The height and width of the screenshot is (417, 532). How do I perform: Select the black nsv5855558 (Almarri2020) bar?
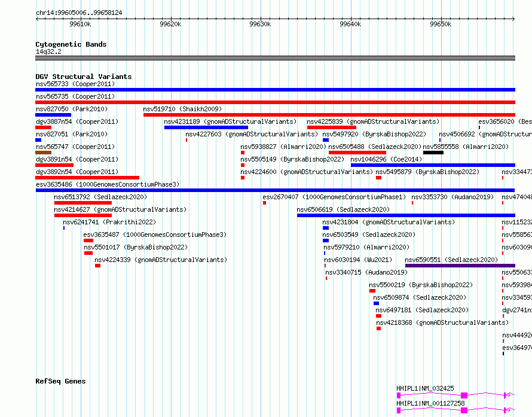(x=433, y=153)
